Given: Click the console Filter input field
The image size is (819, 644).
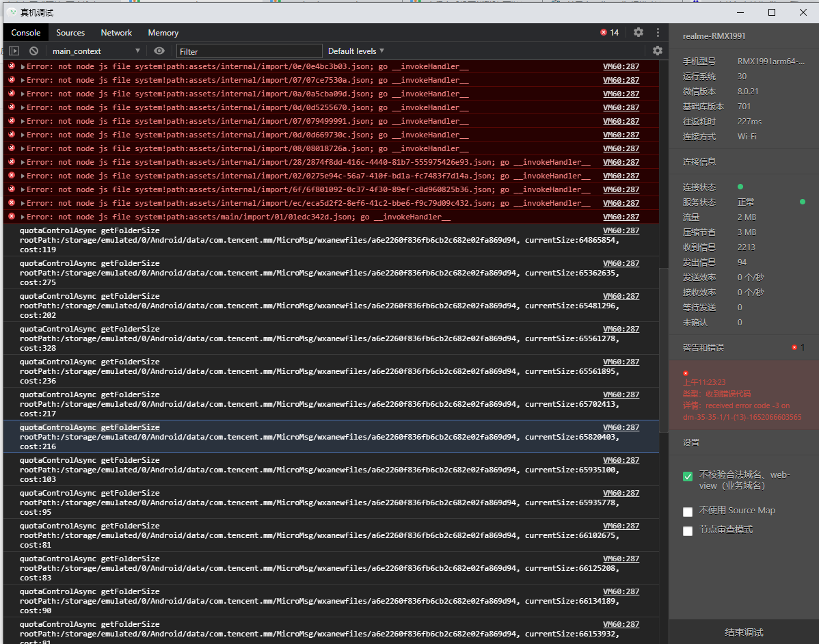Looking at the screenshot, I should tap(249, 51).
